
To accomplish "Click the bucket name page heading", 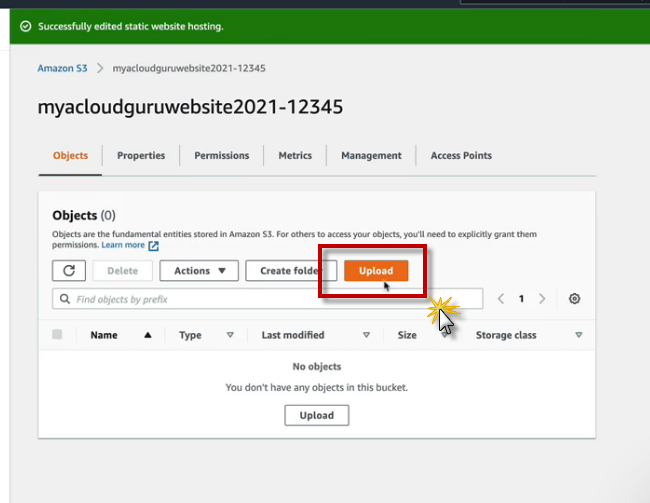I will 190,107.
